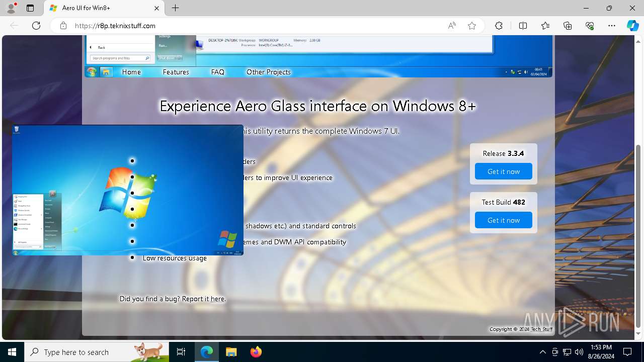
Task: Open the Tech Stuff copyright link
Action: click(542, 329)
